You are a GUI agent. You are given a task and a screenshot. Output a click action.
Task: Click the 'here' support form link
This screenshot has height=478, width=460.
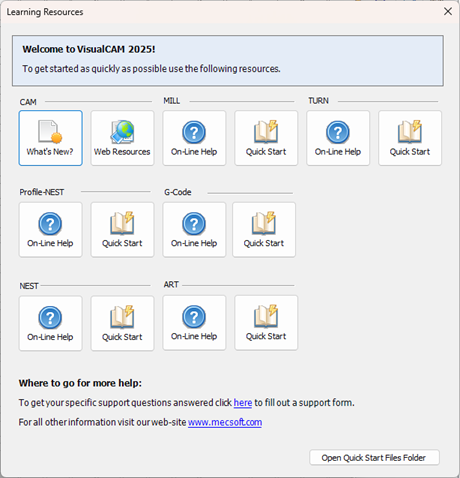(243, 403)
